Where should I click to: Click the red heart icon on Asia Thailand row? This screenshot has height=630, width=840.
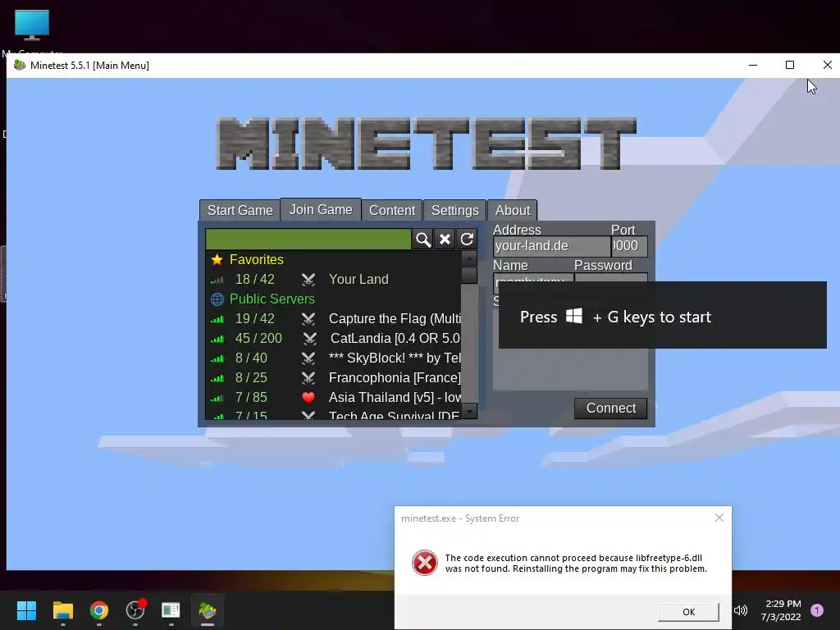(308, 398)
